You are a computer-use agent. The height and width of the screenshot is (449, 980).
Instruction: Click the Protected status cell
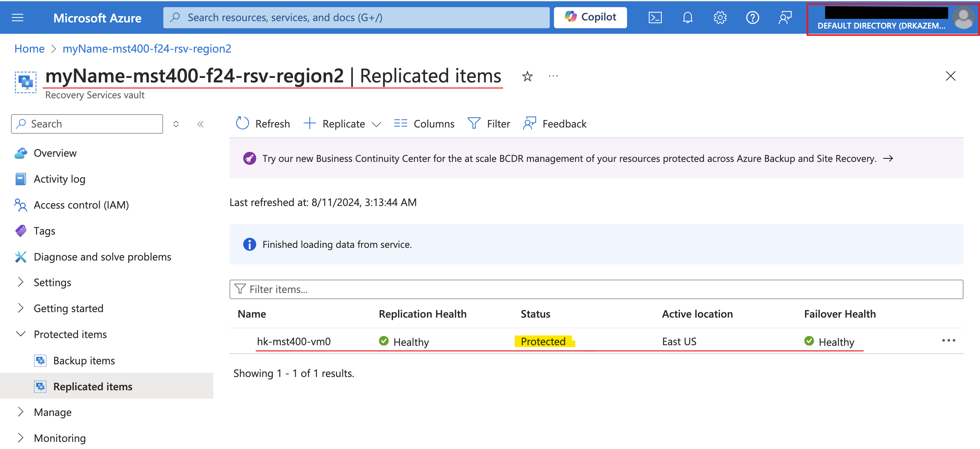543,341
